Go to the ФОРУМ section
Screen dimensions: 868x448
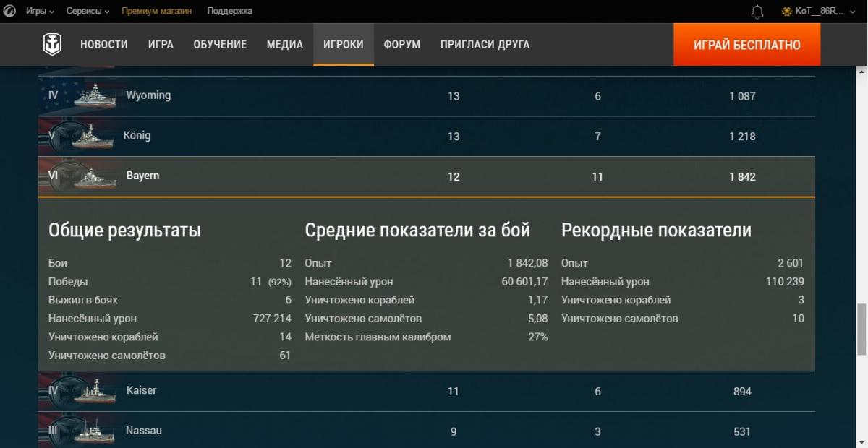[402, 45]
